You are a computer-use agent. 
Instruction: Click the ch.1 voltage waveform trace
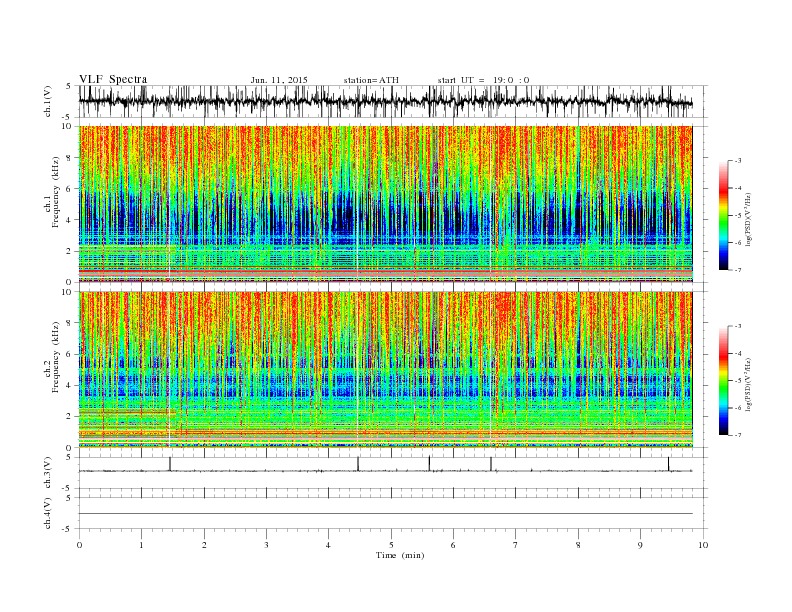click(385, 101)
